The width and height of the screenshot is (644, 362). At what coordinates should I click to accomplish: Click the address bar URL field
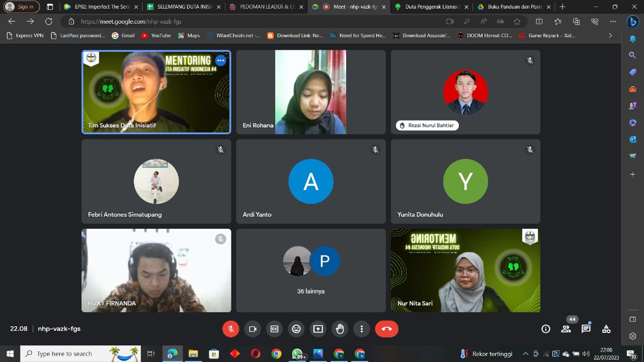[x=252, y=22]
